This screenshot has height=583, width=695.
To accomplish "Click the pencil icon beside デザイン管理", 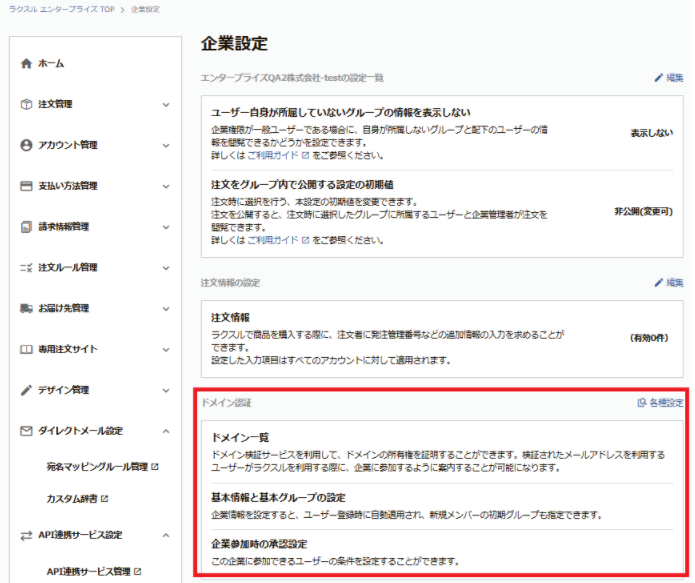I will pos(26,390).
